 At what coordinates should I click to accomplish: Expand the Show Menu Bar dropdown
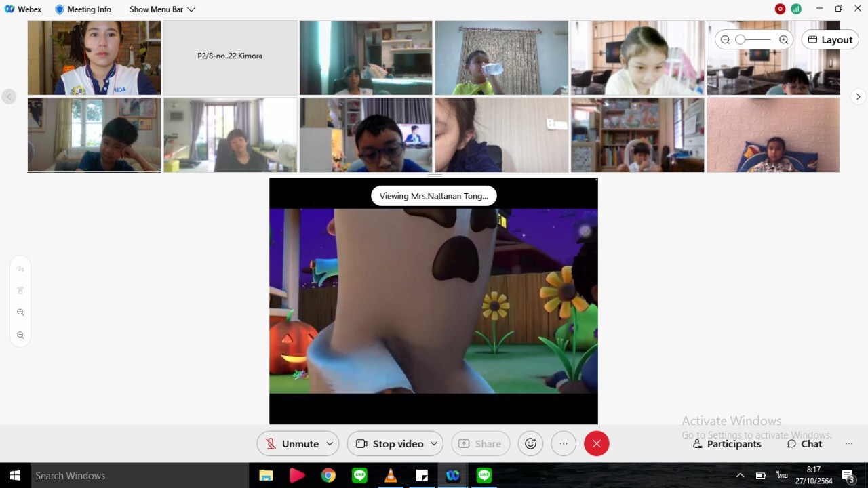coord(162,9)
